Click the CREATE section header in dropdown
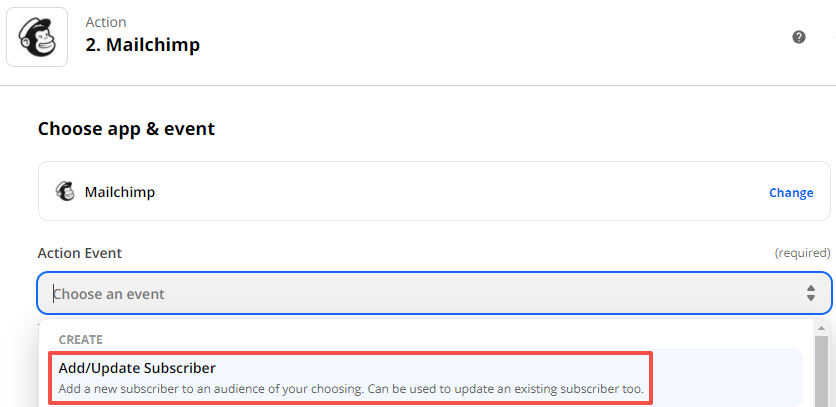The image size is (836, 407). click(81, 340)
